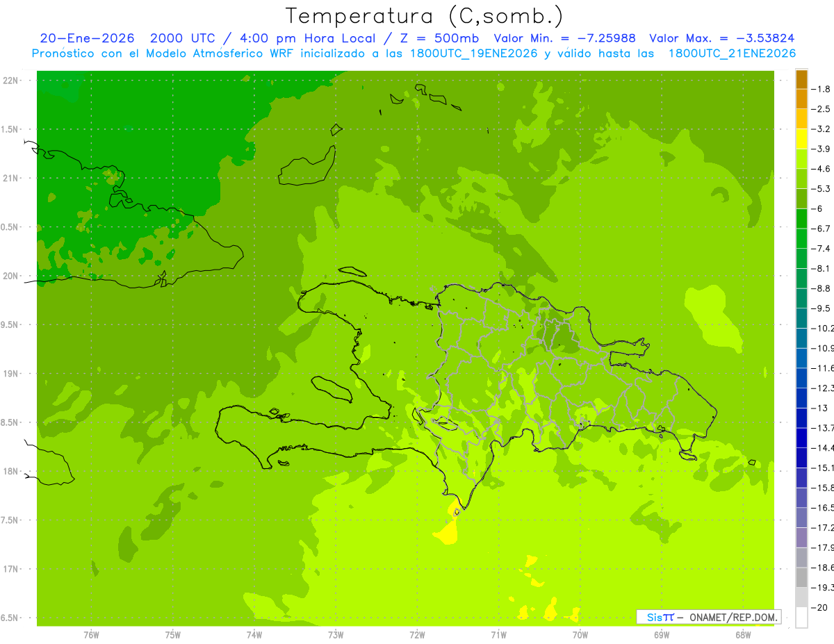Click the '21N' latitude axis label
Viewport: 834px width, 644px height.
coord(10,178)
